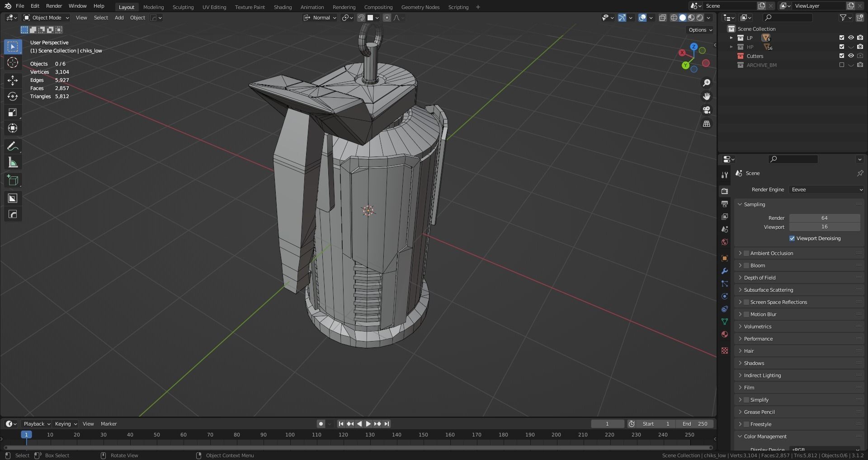This screenshot has height=460, width=868.
Task: Expand the HP collection
Action: [x=731, y=47]
